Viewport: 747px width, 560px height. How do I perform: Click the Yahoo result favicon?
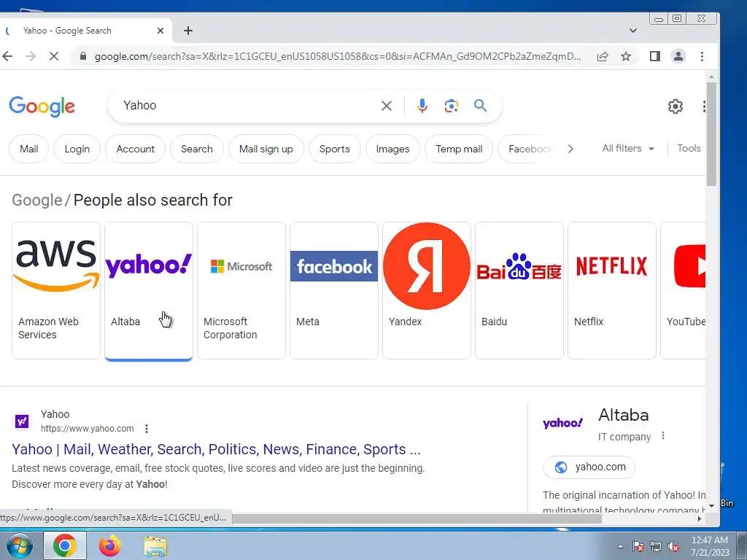tap(22, 421)
